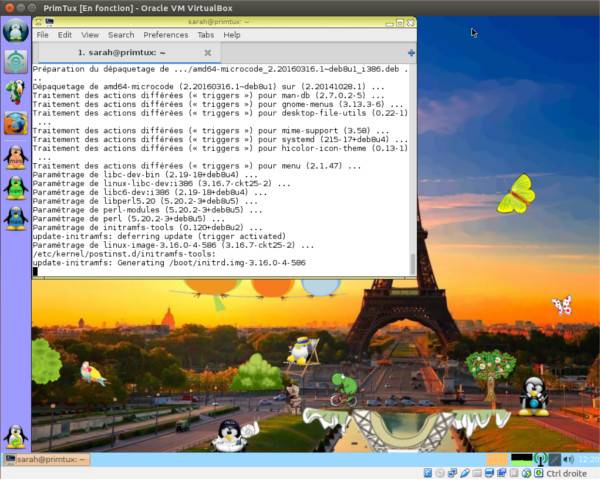Close the sarah@primtux terminal tab

coord(208,53)
